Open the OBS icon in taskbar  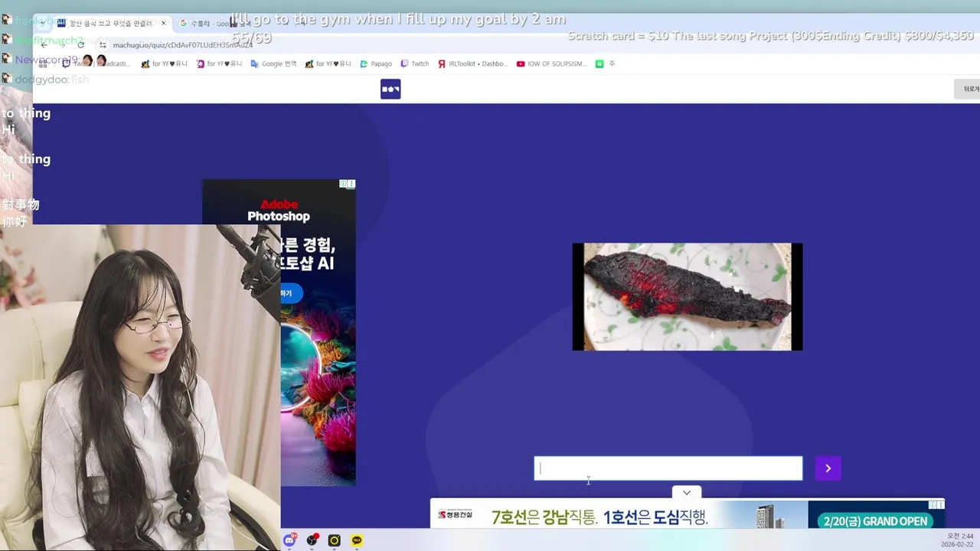312,540
